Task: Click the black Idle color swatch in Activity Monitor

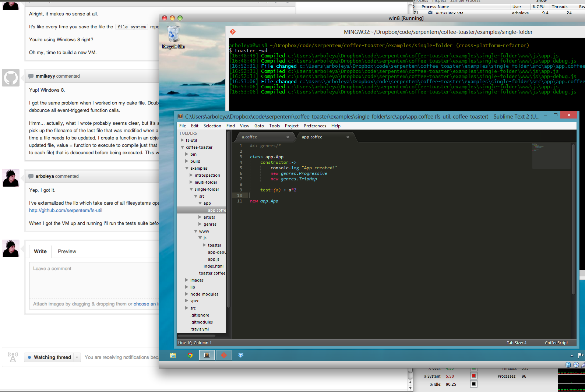Action: [474, 384]
